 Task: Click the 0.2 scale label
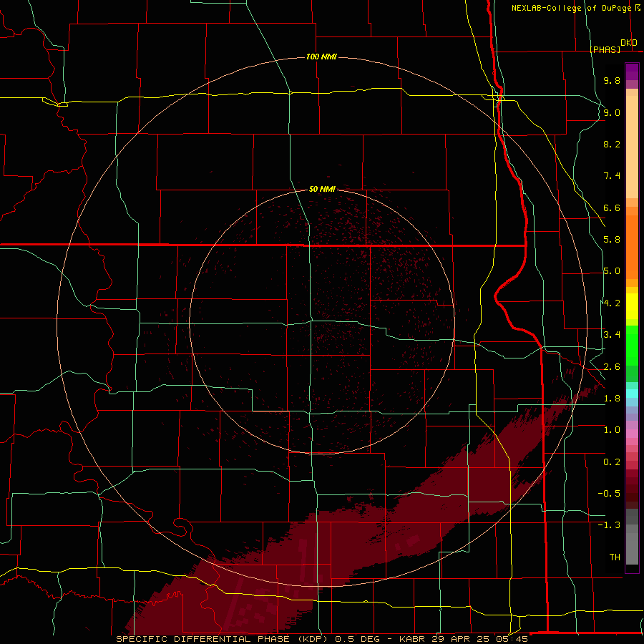coord(612,462)
